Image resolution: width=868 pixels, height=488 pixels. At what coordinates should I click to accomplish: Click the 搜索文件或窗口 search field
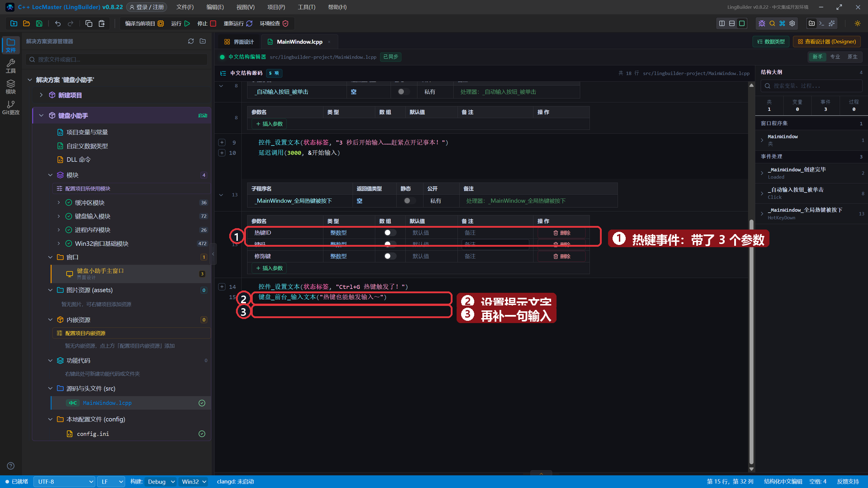pos(117,59)
